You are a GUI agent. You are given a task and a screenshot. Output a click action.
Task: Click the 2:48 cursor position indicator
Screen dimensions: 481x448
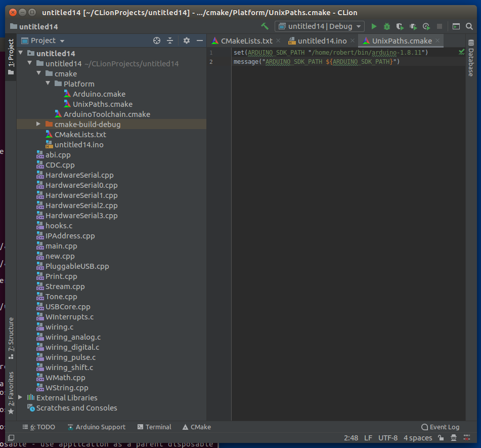tap(351, 438)
